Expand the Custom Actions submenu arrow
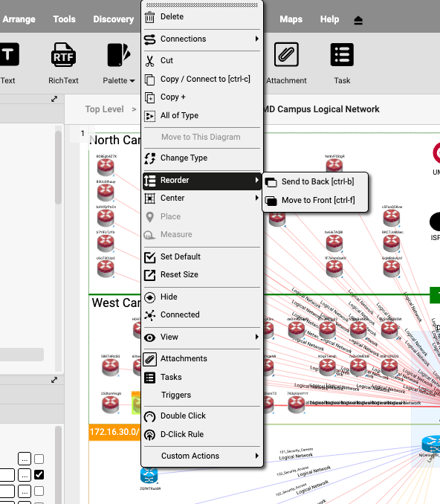 point(256,456)
